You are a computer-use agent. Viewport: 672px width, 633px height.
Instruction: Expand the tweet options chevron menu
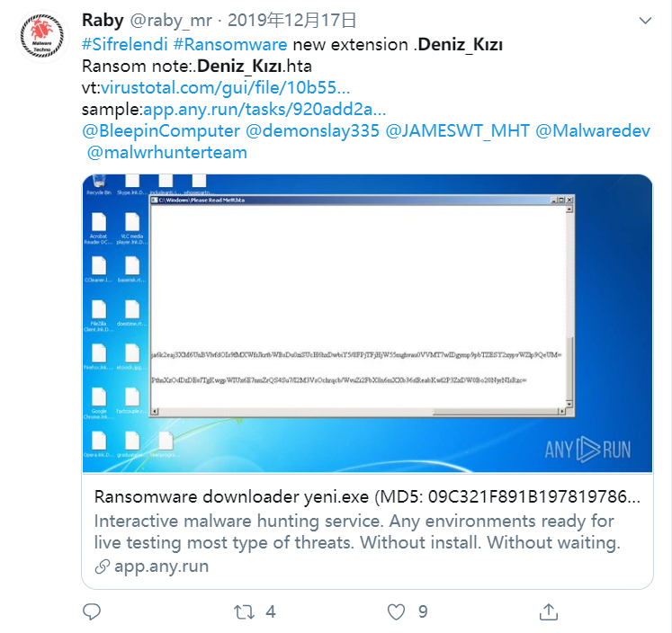coord(645,21)
